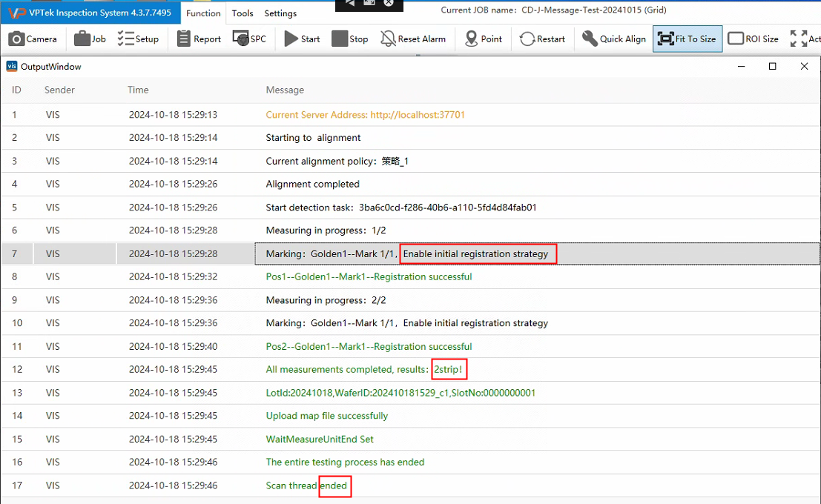Screen dimensions: 821x504
Task: Minimize the OutputWindow
Action: click(742, 67)
